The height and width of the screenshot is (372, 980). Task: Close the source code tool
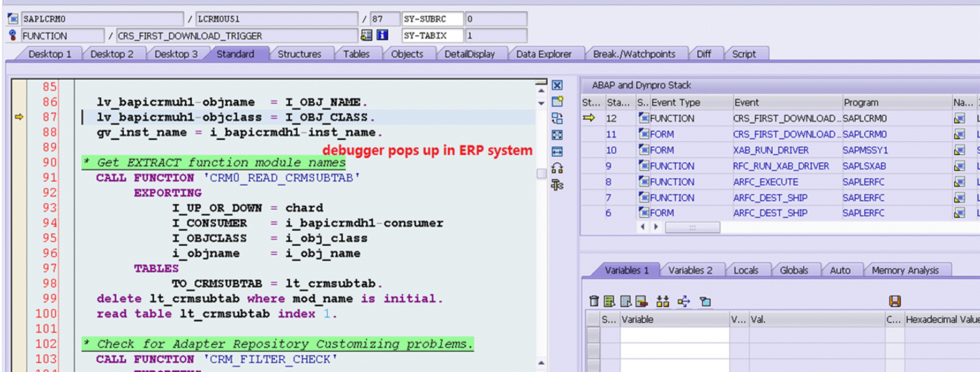[557, 85]
